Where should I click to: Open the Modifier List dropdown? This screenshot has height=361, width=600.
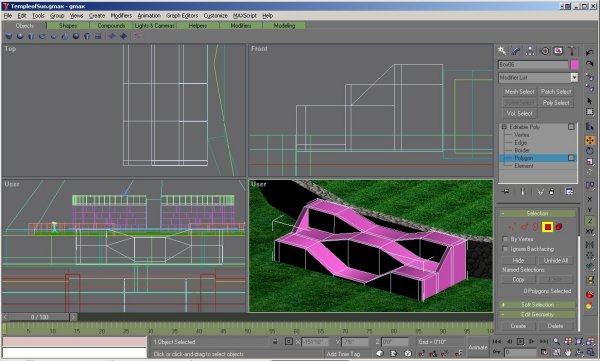(x=538, y=77)
